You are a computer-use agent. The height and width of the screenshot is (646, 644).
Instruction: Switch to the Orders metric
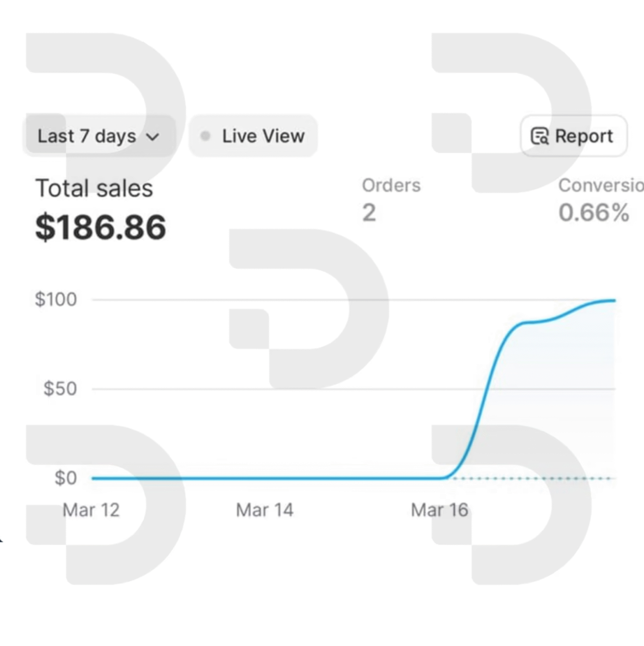click(x=391, y=185)
